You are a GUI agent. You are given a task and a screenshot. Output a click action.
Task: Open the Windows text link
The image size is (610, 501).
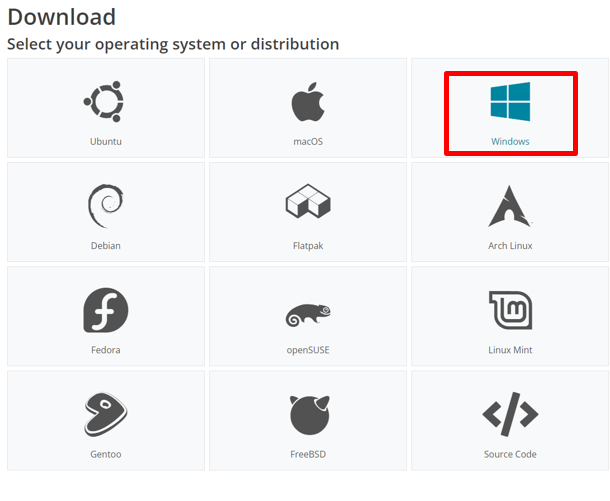tap(510, 141)
